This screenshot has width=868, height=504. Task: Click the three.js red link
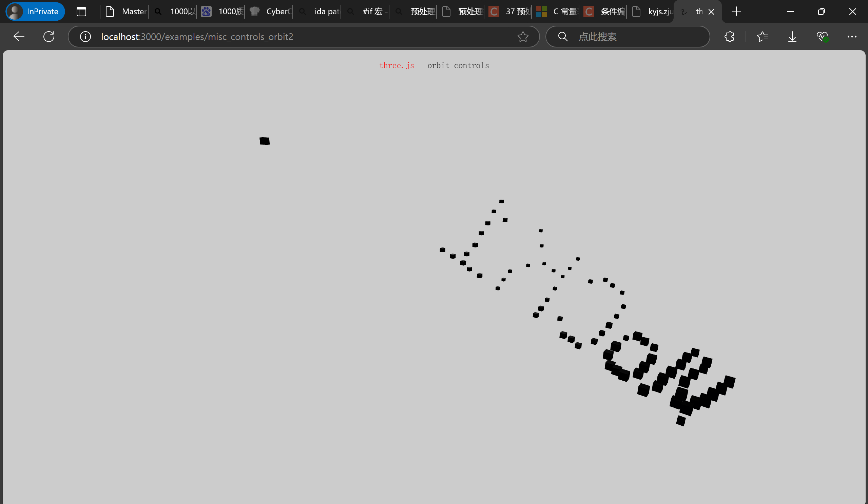pos(397,65)
